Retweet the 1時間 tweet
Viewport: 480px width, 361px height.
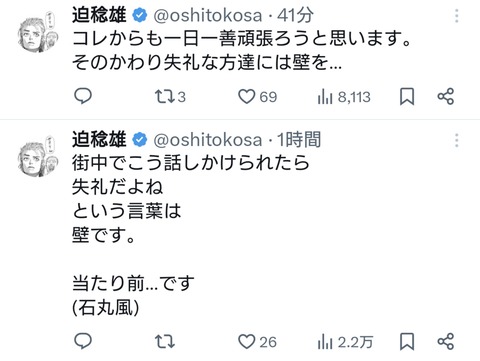coord(165,342)
